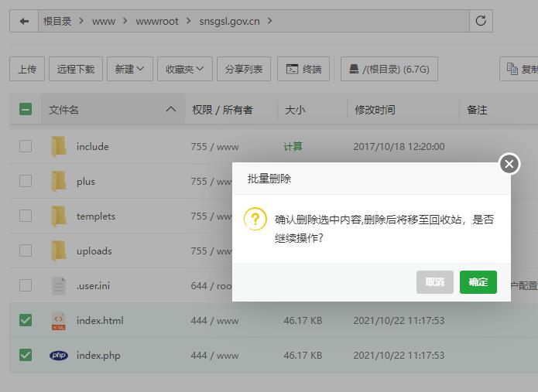This screenshot has width=538, height=392.
Task: Click the templets folder icon
Action: (59, 216)
